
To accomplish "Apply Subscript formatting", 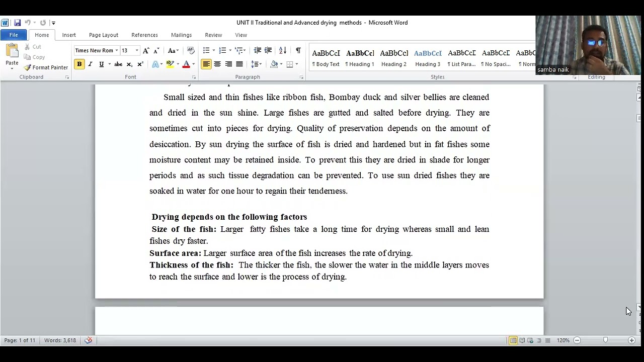I will [x=129, y=64].
